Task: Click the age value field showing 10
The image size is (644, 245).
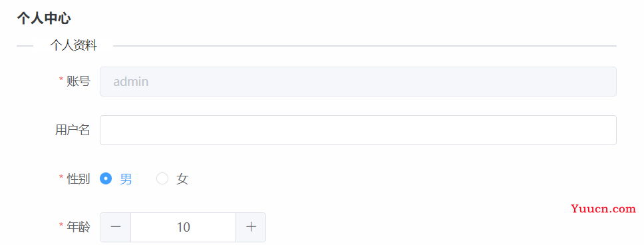Action: point(183,227)
